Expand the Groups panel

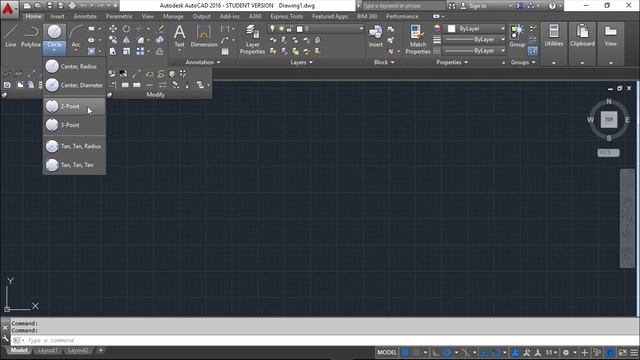523,62
